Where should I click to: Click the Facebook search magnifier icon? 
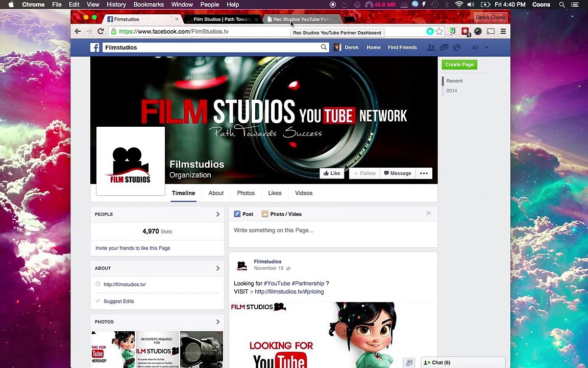coord(324,48)
